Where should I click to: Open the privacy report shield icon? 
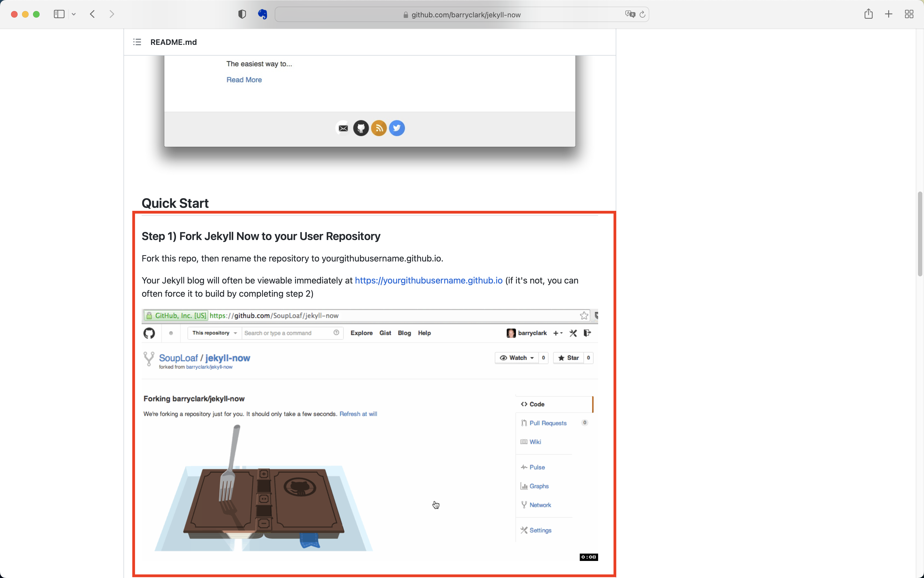pos(242,14)
